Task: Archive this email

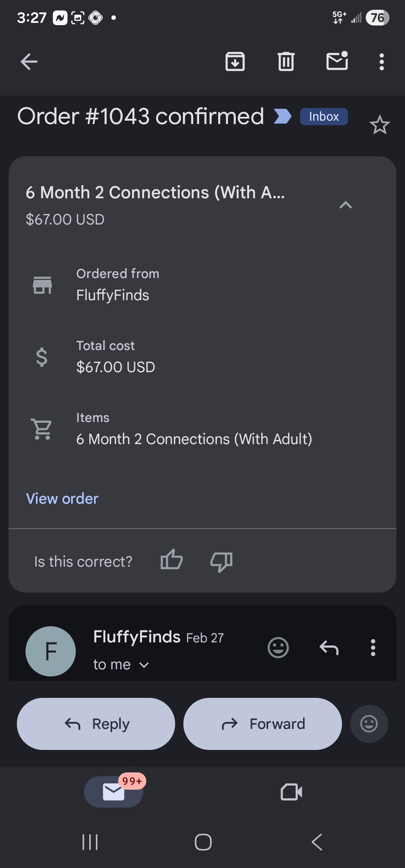Action: coord(235,62)
